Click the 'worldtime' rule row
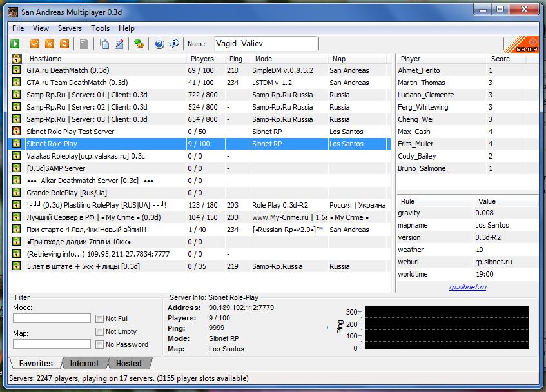This screenshot has width=546, height=392. (467, 274)
